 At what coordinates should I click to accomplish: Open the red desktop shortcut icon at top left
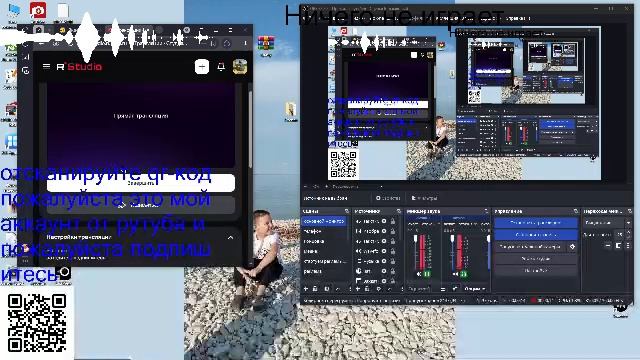point(38,10)
